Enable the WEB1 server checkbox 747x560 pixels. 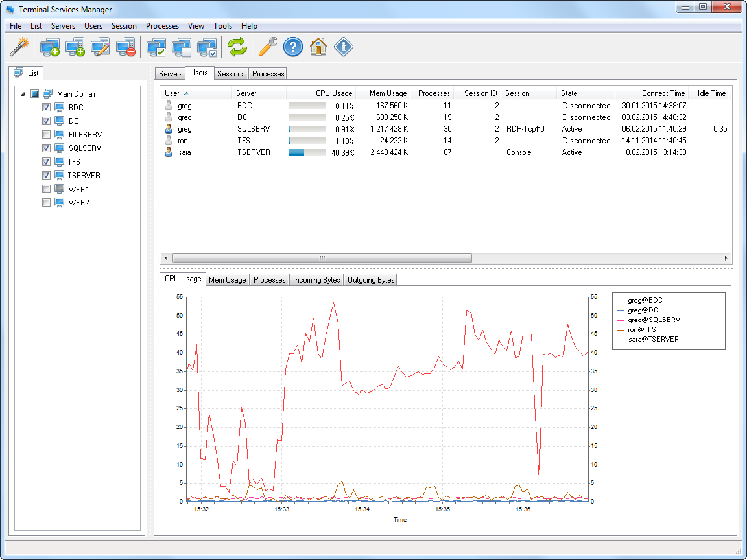[x=46, y=189]
